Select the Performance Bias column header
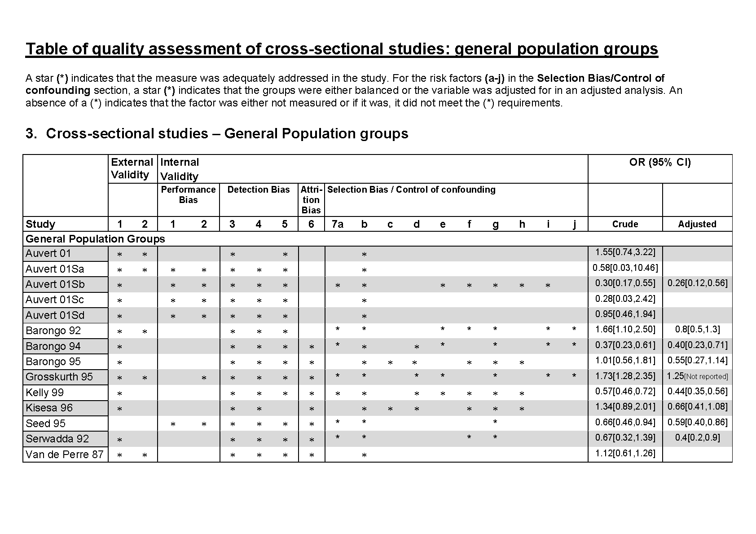 (x=188, y=194)
